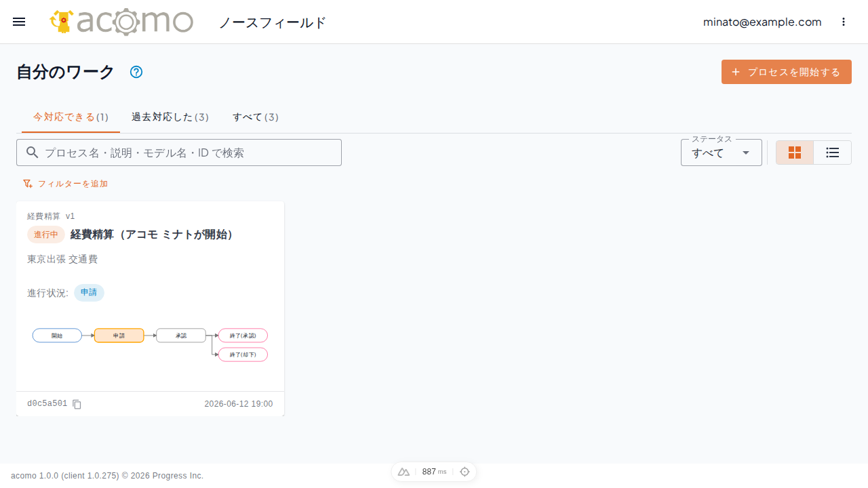Click the 東京出張 交通費 description
Image resolution: width=868 pixels, height=488 pixels.
62,259
